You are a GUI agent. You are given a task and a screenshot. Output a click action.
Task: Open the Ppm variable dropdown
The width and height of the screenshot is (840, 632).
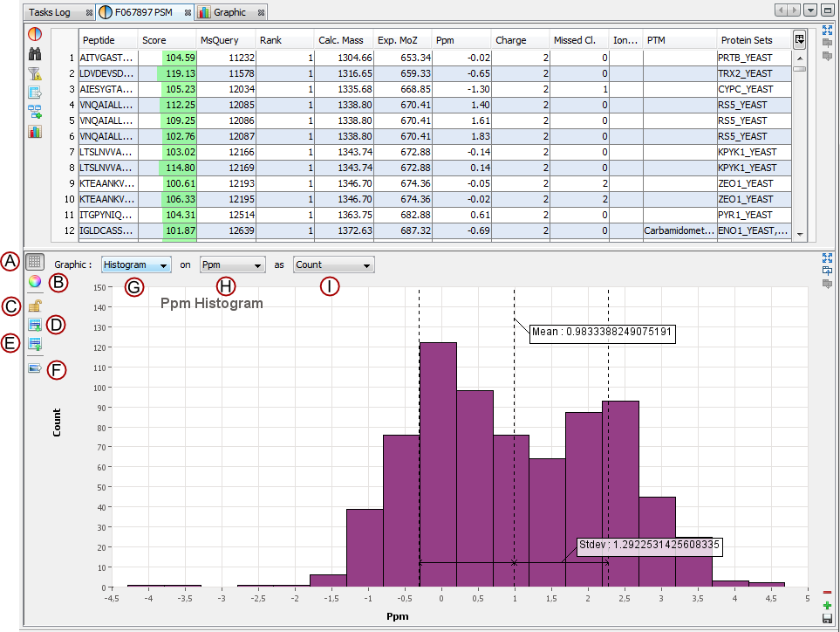[x=232, y=264]
